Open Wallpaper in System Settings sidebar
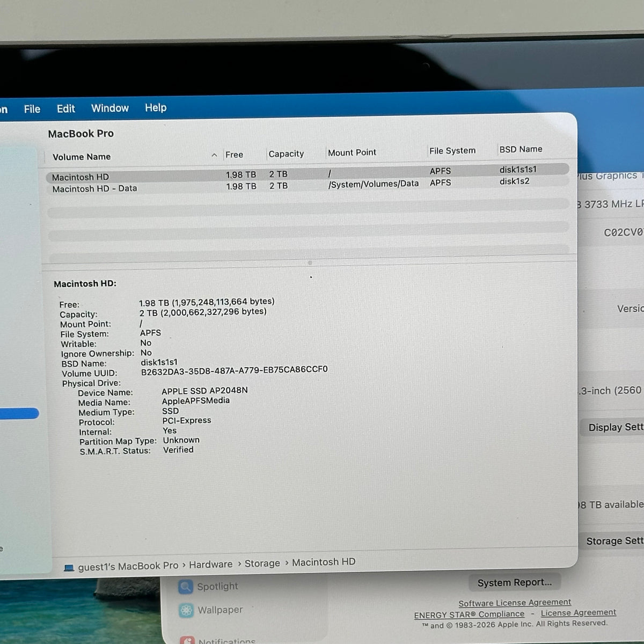The height and width of the screenshot is (644, 644). 211,610
